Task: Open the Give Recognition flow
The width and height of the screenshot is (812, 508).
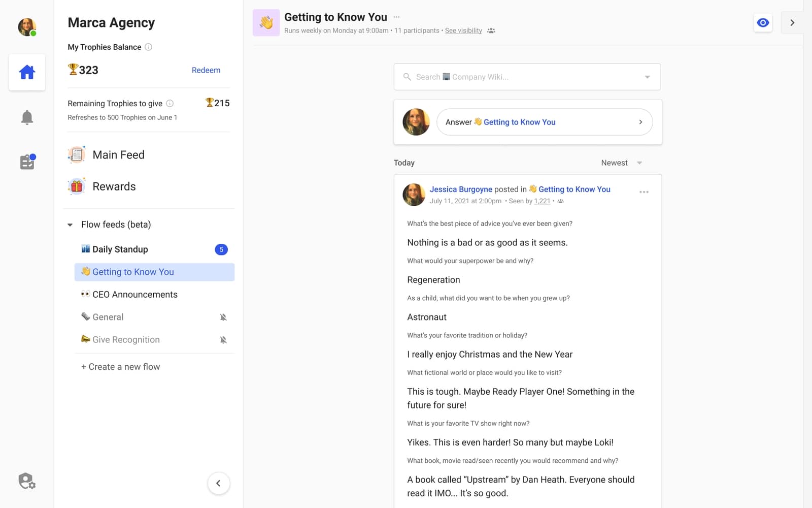Action: click(x=126, y=340)
